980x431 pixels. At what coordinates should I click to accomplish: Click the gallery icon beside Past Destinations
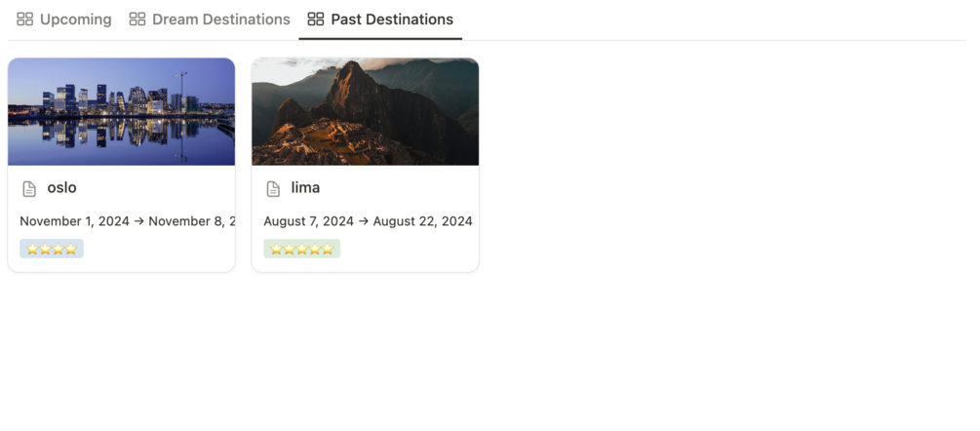315,20
